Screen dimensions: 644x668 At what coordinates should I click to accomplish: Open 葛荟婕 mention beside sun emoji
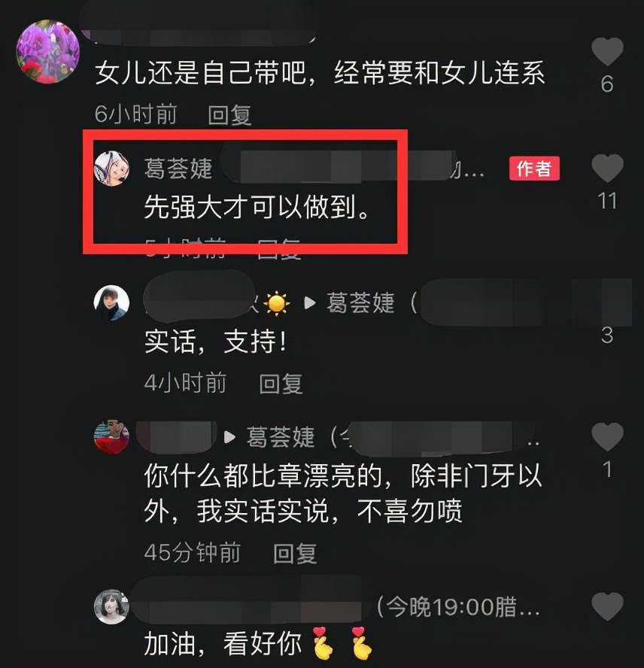pyautogui.click(x=360, y=303)
